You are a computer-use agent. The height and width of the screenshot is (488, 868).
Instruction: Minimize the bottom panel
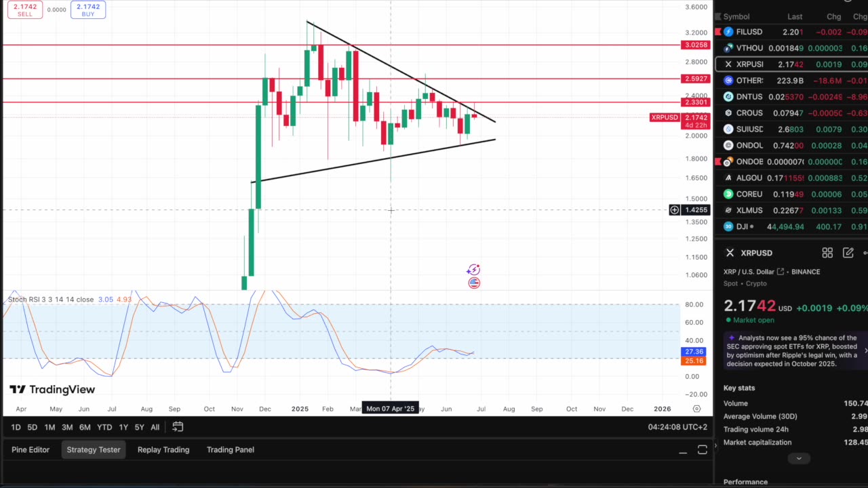click(683, 450)
